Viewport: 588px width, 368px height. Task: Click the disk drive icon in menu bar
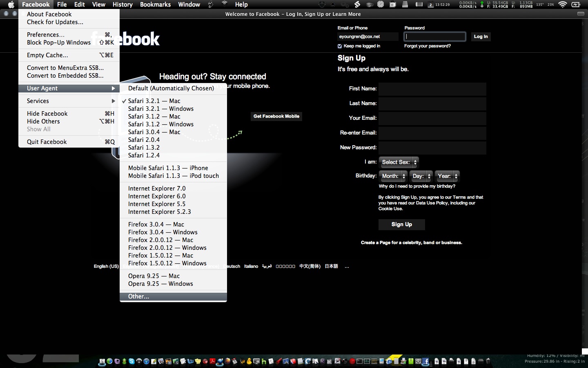pyautogui.click(x=405, y=4)
